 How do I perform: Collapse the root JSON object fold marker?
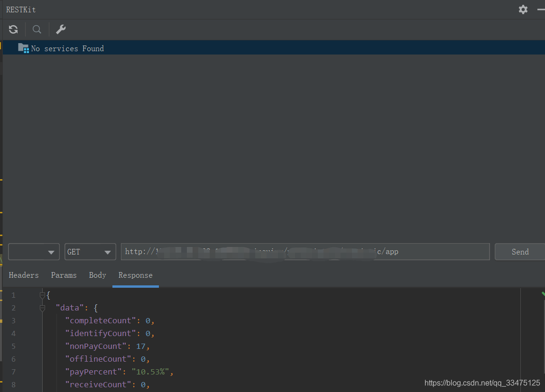(42, 295)
